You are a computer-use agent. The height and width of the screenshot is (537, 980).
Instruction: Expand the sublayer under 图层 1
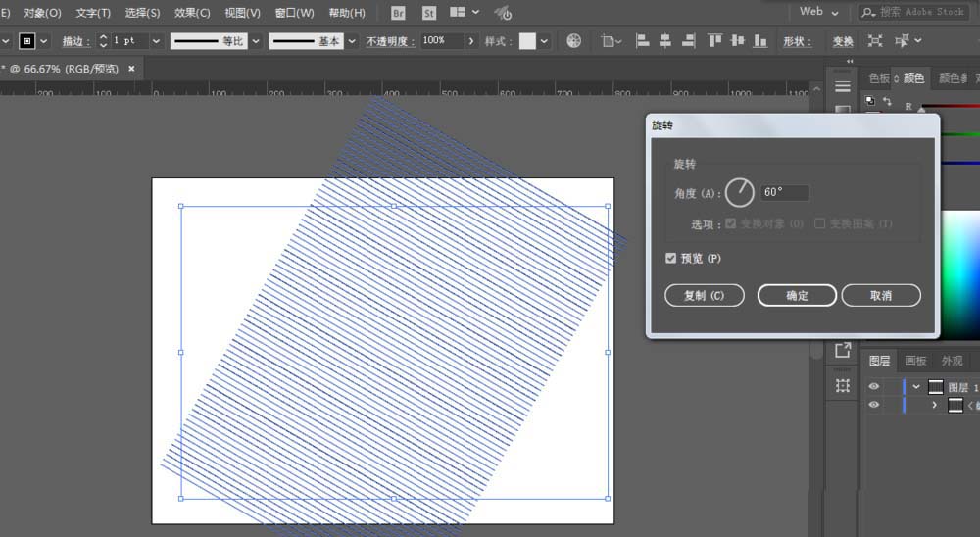point(934,405)
